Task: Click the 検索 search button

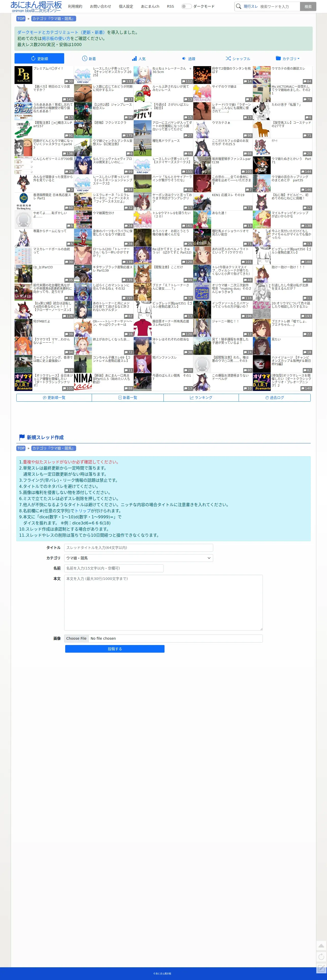Action: pyautogui.click(x=308, y=6)
